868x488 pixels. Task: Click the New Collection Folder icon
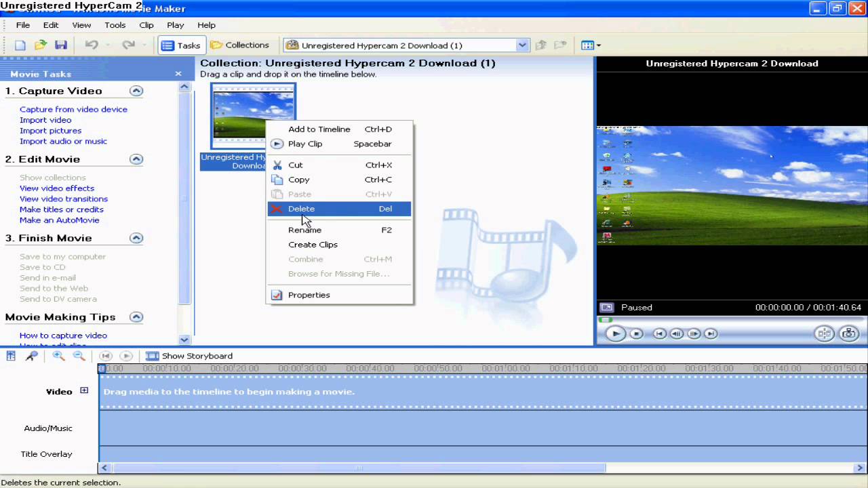click(560, 45)
